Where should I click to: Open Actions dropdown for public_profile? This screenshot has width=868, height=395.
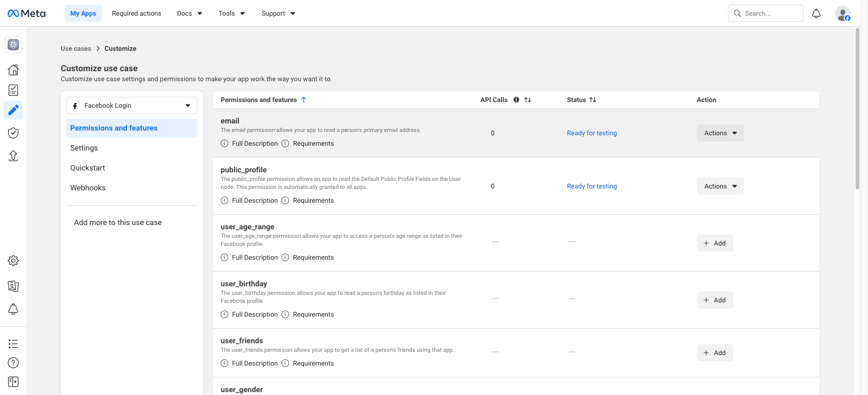tap(720, 186)
